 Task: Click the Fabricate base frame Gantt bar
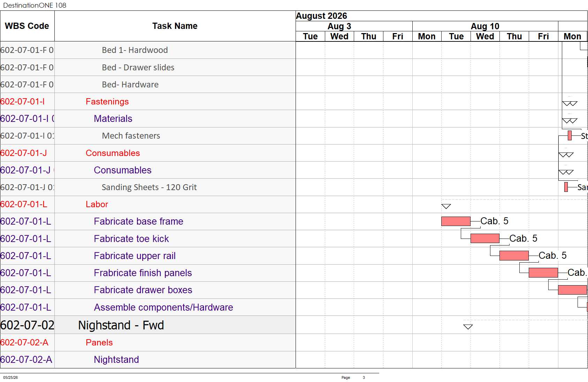[x=456, y=221]
